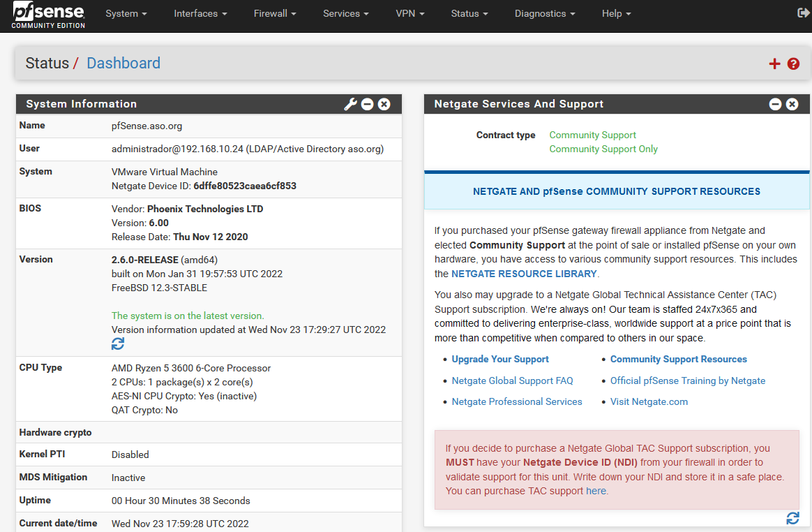Refresh the Netgate support info icon
Image resolution: width=812 pixels, height=532 pixels.
792,518
